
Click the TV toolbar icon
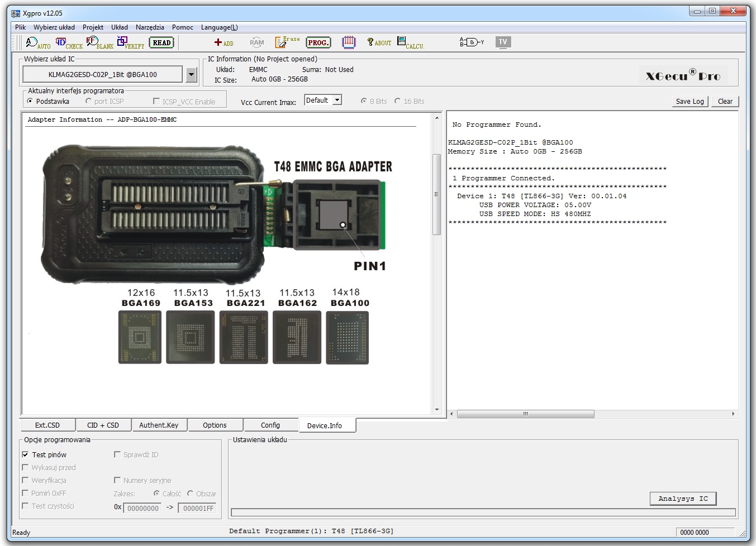pos(503,42)
